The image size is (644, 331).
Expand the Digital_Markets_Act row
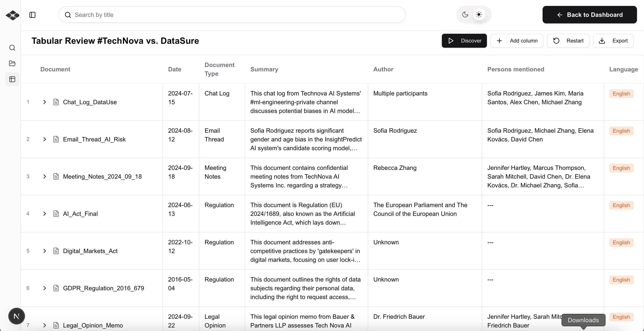click(x=44, y=251)
